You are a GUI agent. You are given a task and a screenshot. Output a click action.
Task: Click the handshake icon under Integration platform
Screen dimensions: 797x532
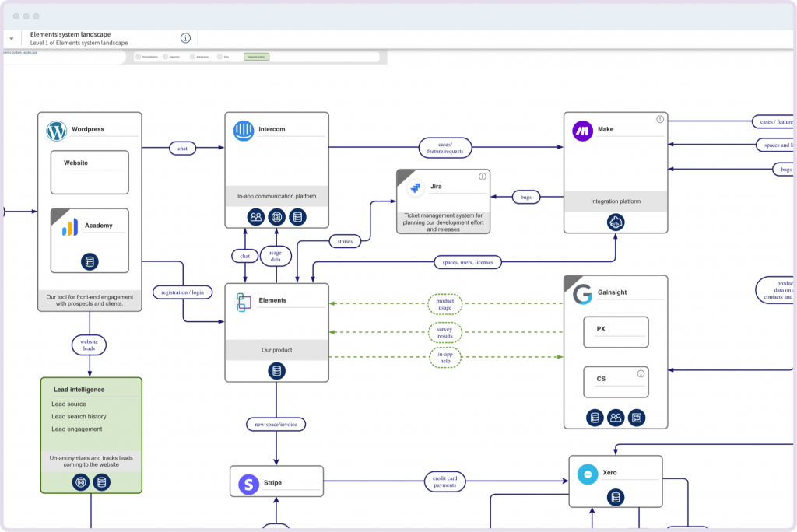616,222
